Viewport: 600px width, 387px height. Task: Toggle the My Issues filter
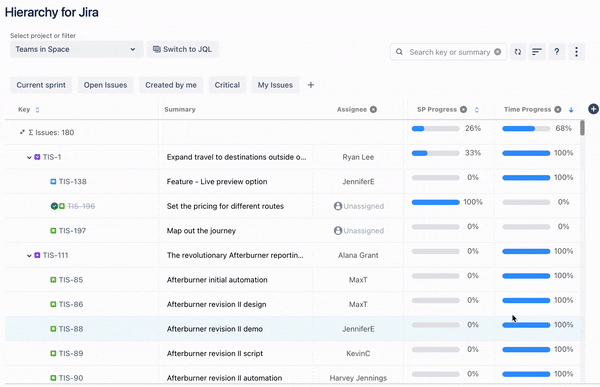276,85
